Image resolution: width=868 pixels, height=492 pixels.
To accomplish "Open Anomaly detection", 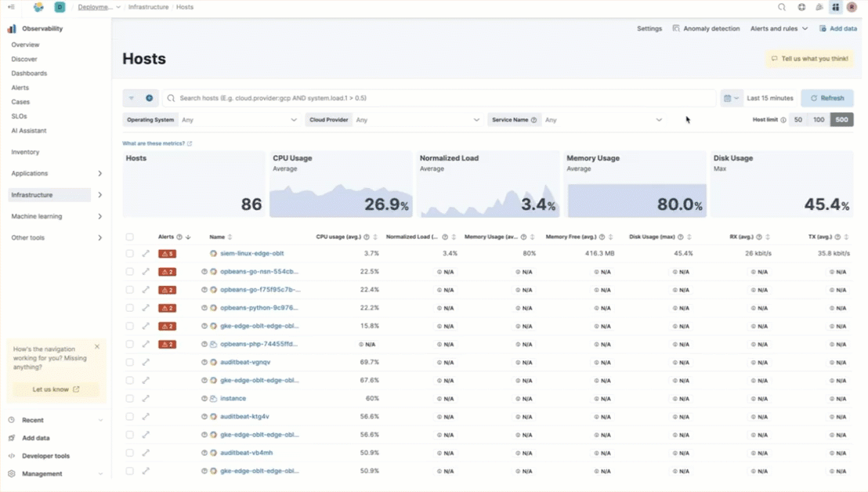I will pyautogui.click(x=706, y=28).
